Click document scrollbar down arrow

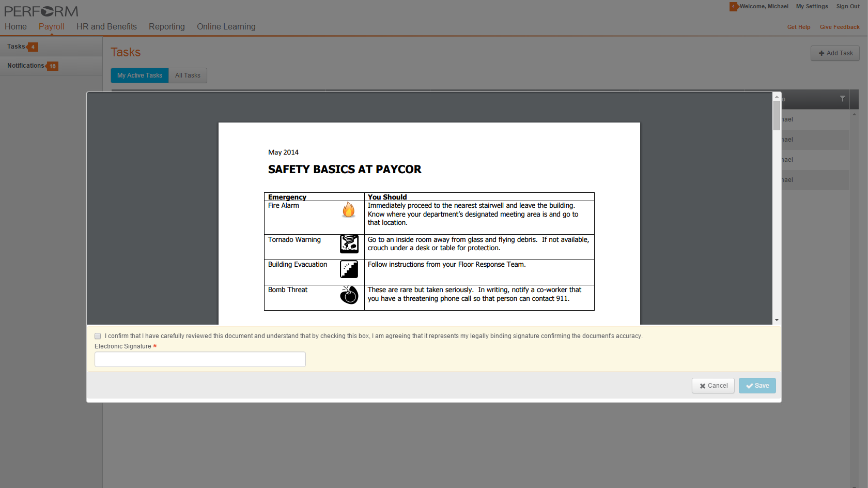pos(777,321)
